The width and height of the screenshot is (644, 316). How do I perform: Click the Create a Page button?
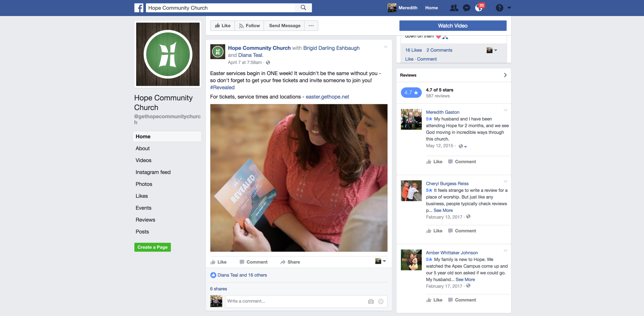pyautogui.click(x=152, y=247)
